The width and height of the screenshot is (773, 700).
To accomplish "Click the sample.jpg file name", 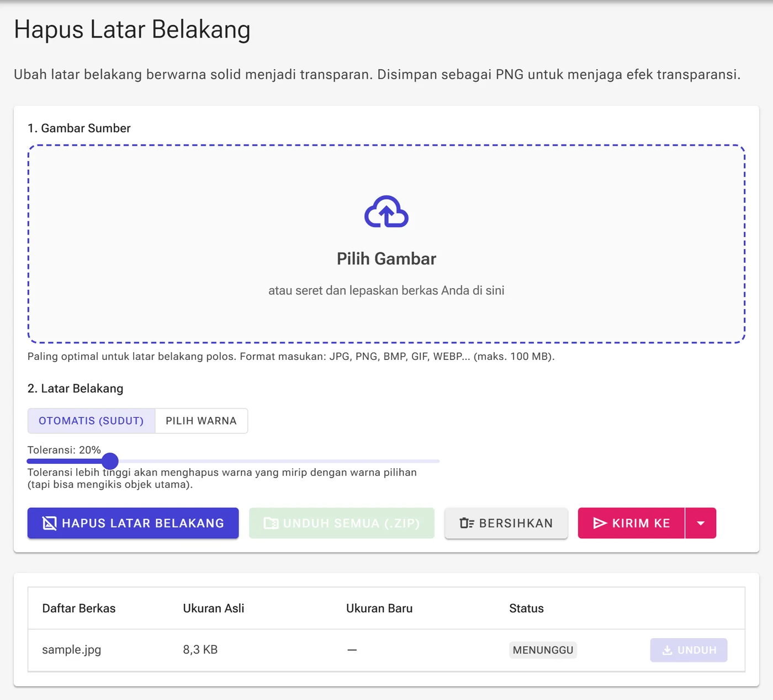I will click(x=72, y=650).
